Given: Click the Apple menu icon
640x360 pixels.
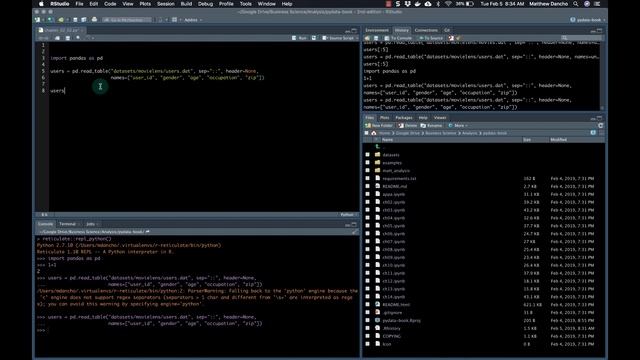Looking at the screenshot, I should 41,4.
